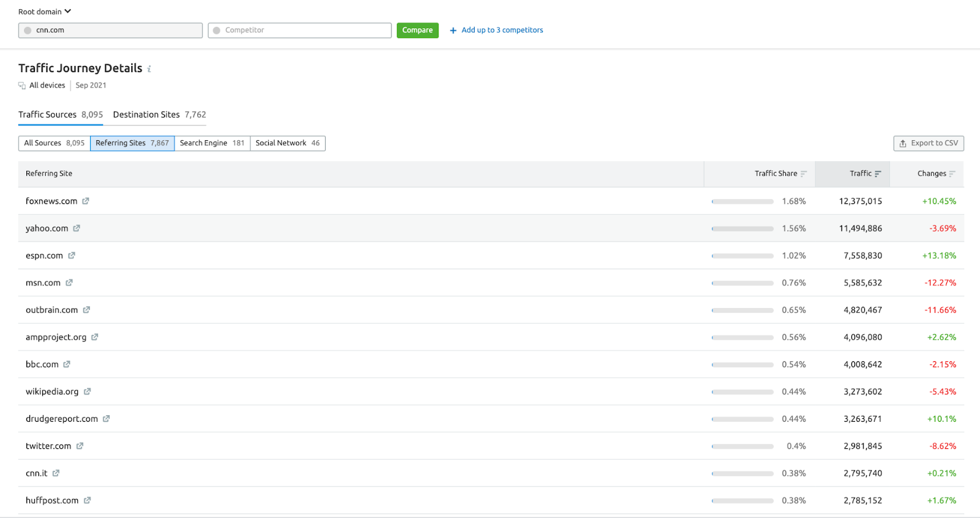This screenshot has width=980, height=518.
Task: Click the -12.27% change value
Action: coord(940,283)
